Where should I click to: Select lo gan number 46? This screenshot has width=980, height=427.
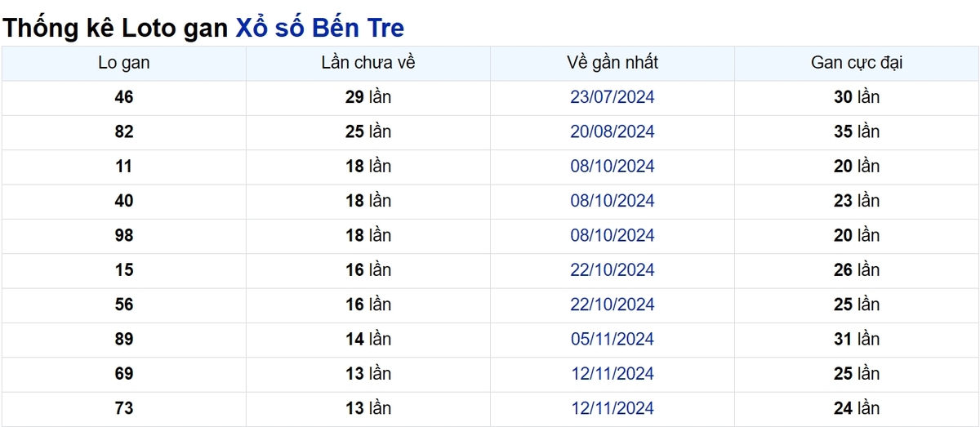124,97
